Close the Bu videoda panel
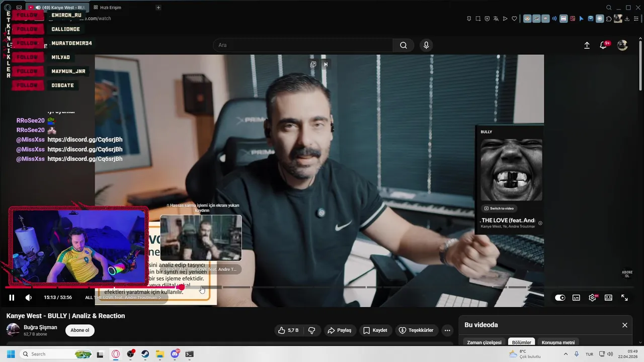644x362 pixels. pos(625,325)
